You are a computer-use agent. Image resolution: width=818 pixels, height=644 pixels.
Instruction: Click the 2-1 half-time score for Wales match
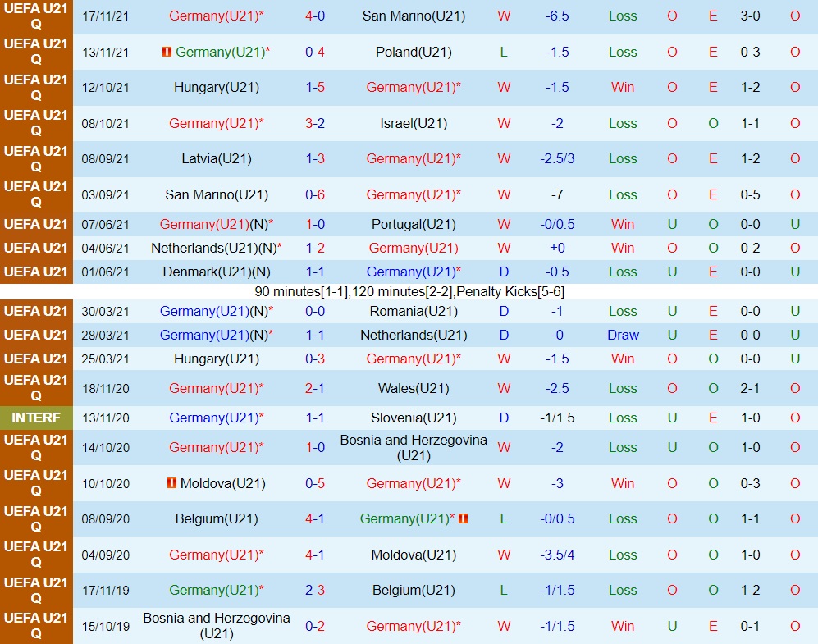(750, 389)
